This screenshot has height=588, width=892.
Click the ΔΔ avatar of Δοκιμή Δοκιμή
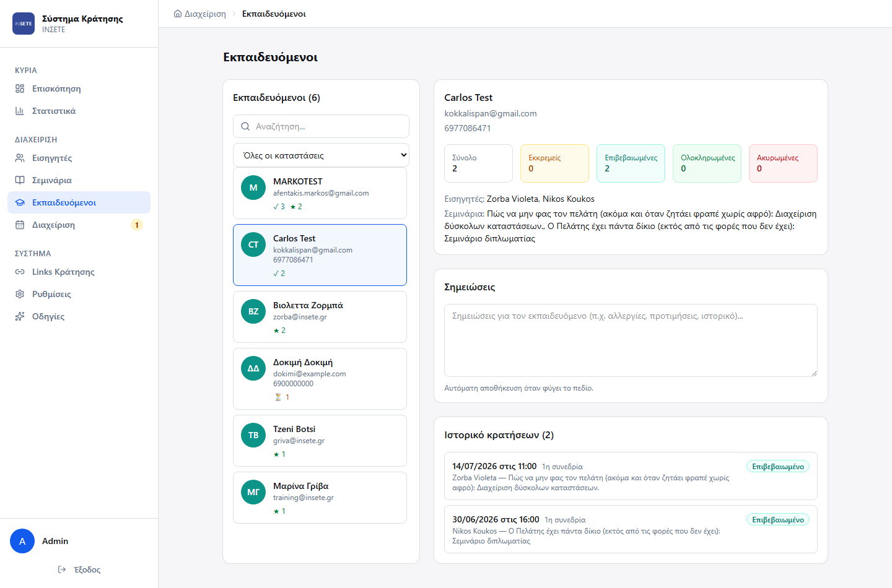[x=253, y=368]
